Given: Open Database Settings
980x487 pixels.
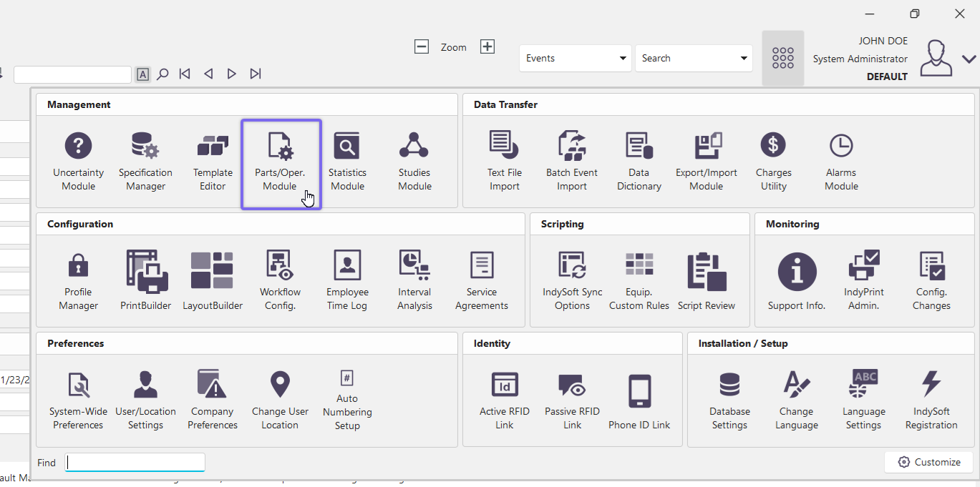Looking at the screenshot, I should [729, 400].
